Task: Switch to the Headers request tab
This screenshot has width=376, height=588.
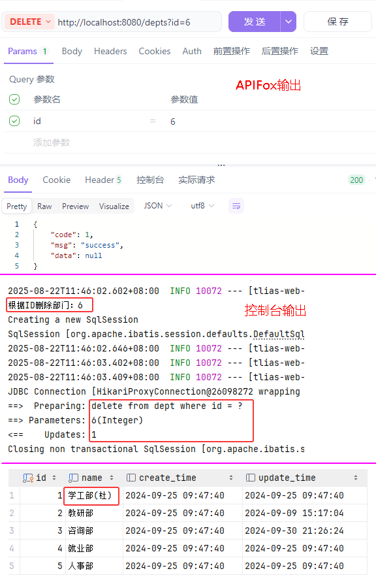Action: click(110, 51)
